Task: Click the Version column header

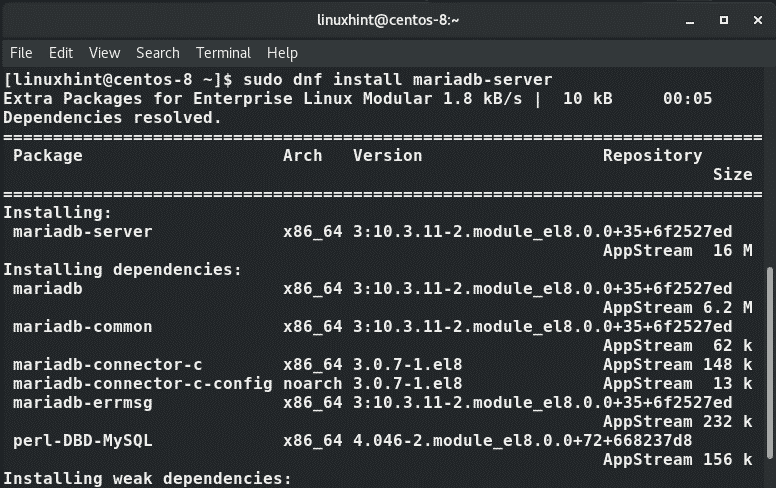Action: [x=387, y=155]
